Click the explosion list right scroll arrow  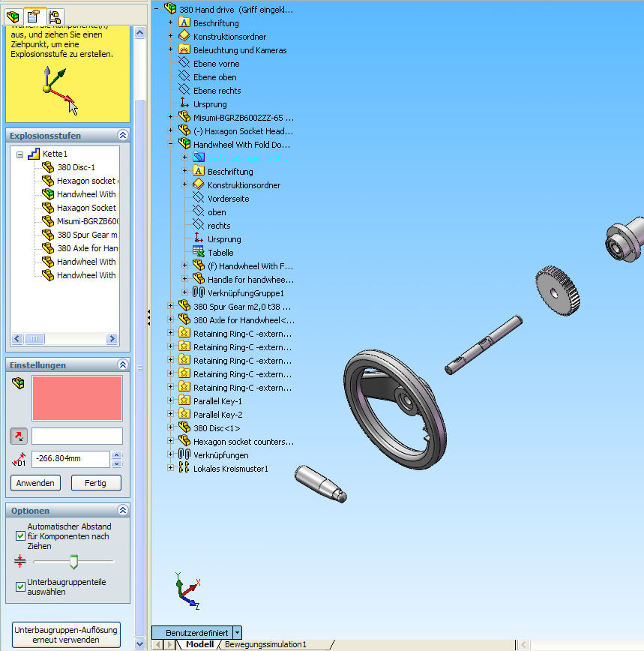(x=112, y=339)
